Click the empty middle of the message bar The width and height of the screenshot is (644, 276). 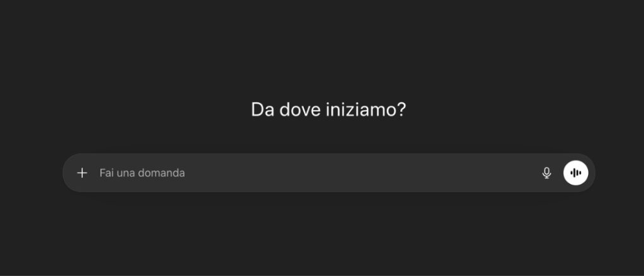pos(352,173)
